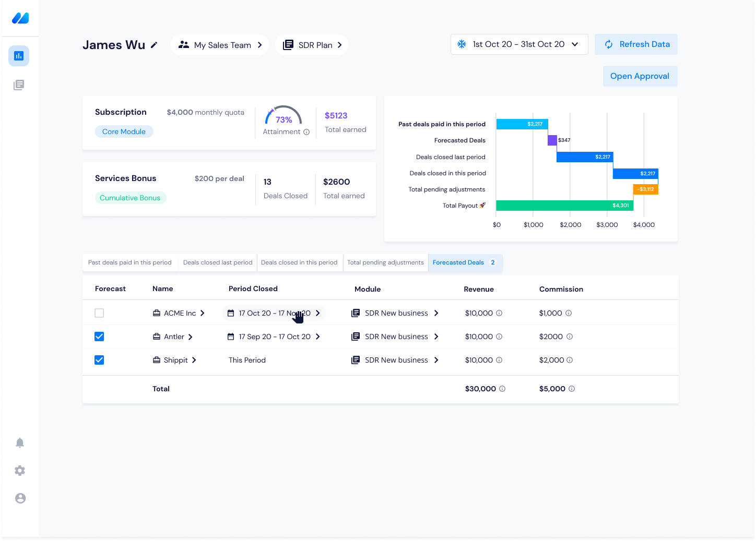
Task: Click the info icon next to ACME Inc revenue
Action: (x=500, y=313)
